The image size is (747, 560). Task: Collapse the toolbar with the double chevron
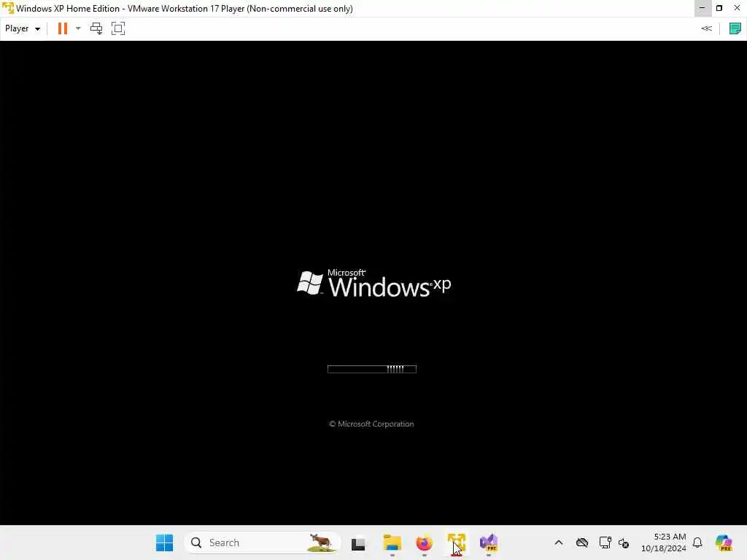pyautogui.click(x=706, y=28)
